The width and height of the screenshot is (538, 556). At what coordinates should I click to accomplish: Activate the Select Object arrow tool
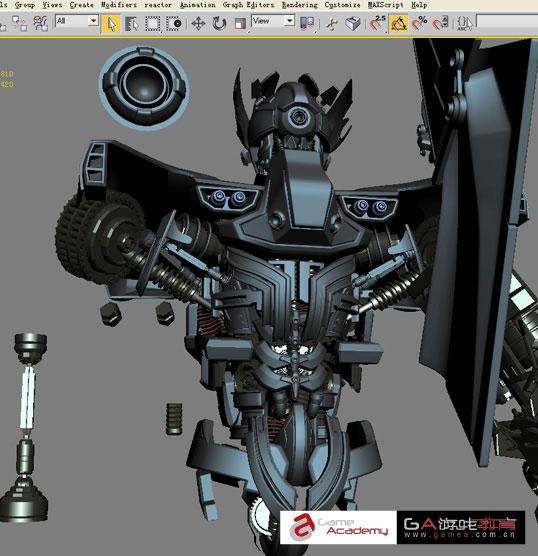click(111, 24)
